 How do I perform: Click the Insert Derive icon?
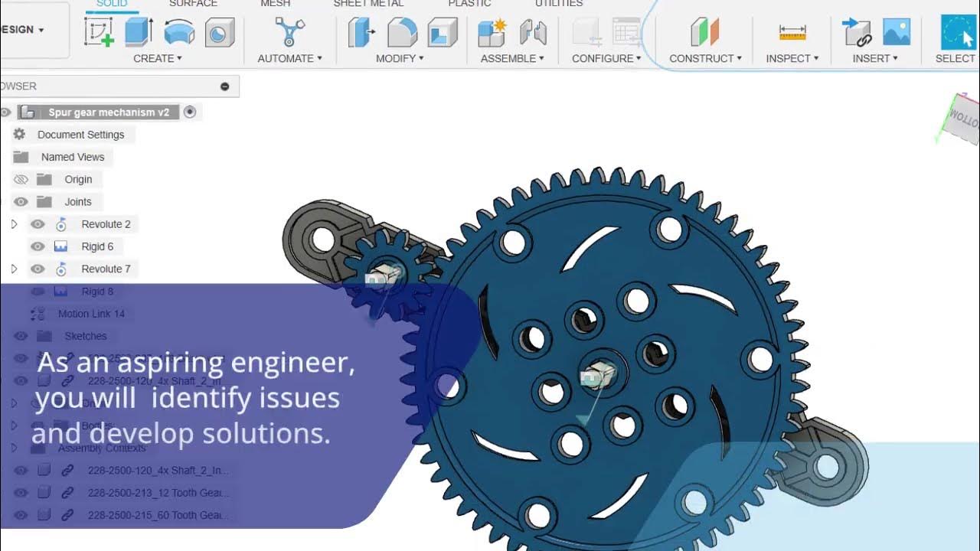coord(857,33)
